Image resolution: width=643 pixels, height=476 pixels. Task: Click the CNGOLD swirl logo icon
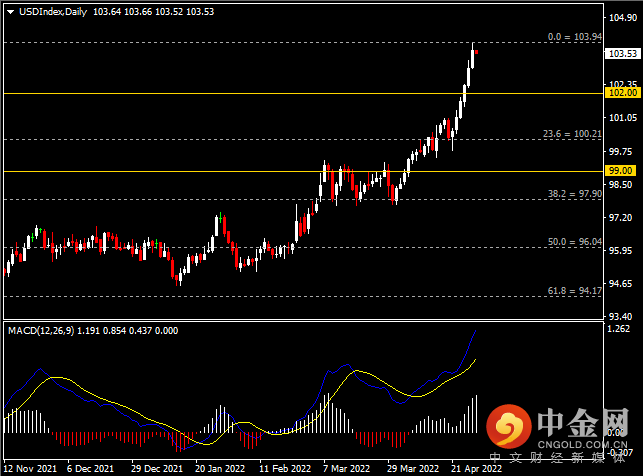[508, 426]
